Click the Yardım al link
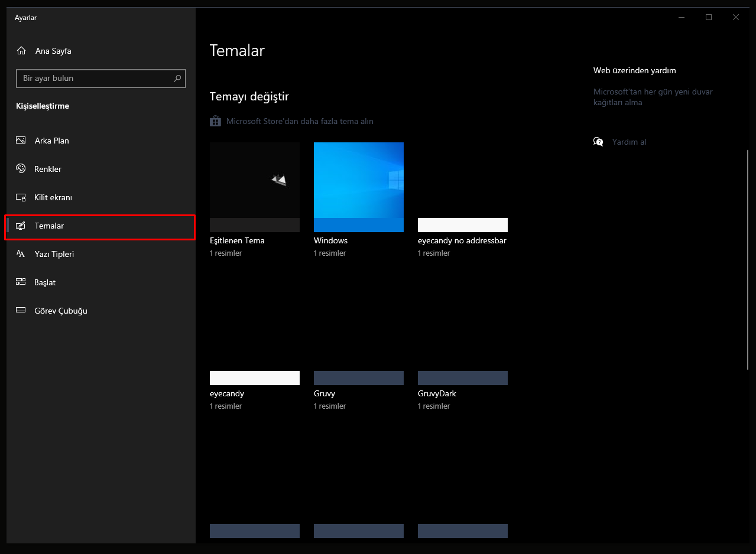This screenshot has height=554, width=756. pyautogui.click(x=629, y=142)
